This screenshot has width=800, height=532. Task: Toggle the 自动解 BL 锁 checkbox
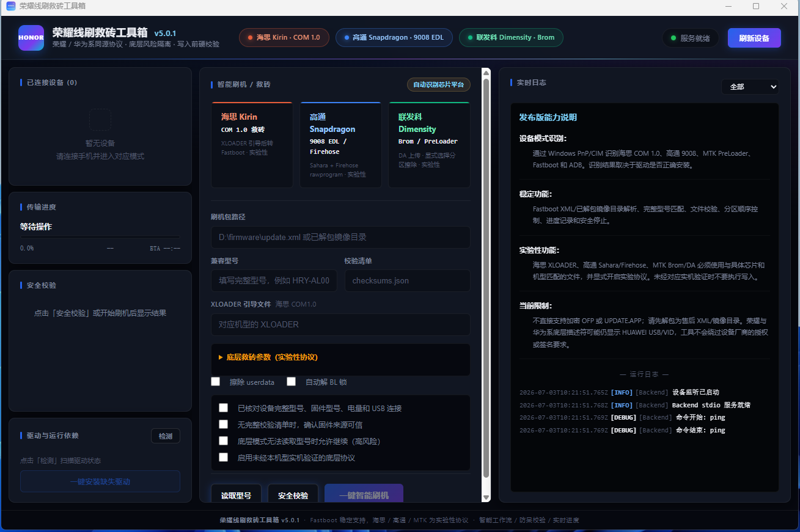coord(292,382)
